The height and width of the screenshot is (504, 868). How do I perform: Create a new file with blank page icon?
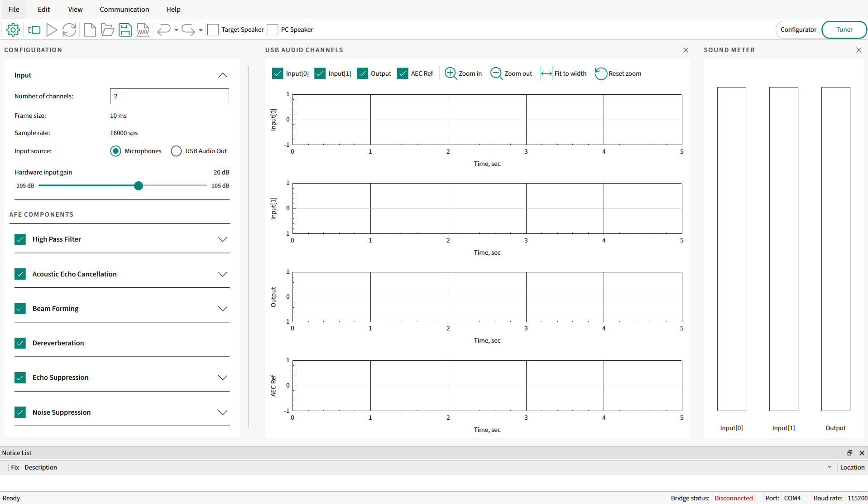tap(90, 30)
